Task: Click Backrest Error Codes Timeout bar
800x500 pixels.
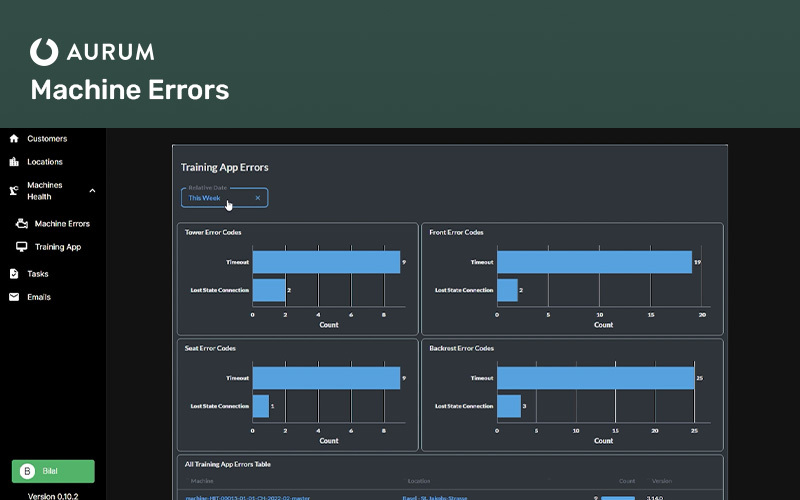Action: pyautogui.click(x=596, y=378)
